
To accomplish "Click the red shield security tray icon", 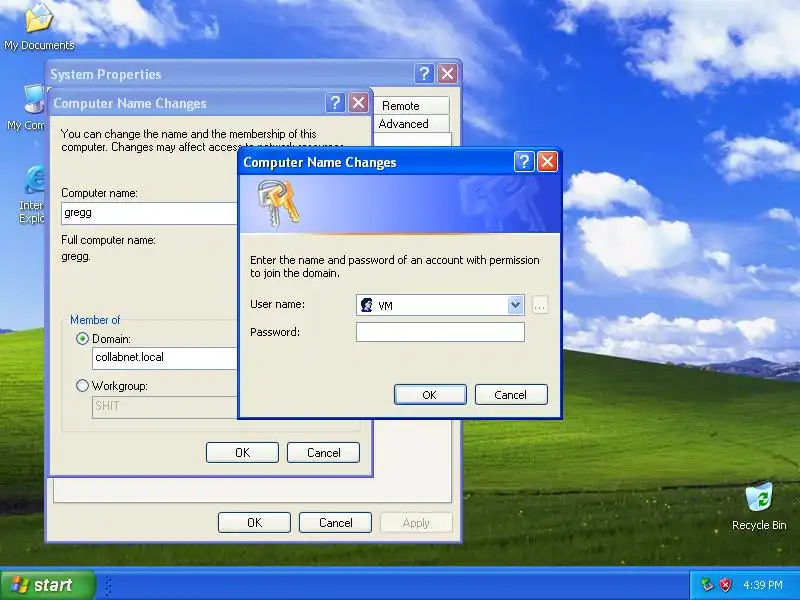I will click(725, 585).
